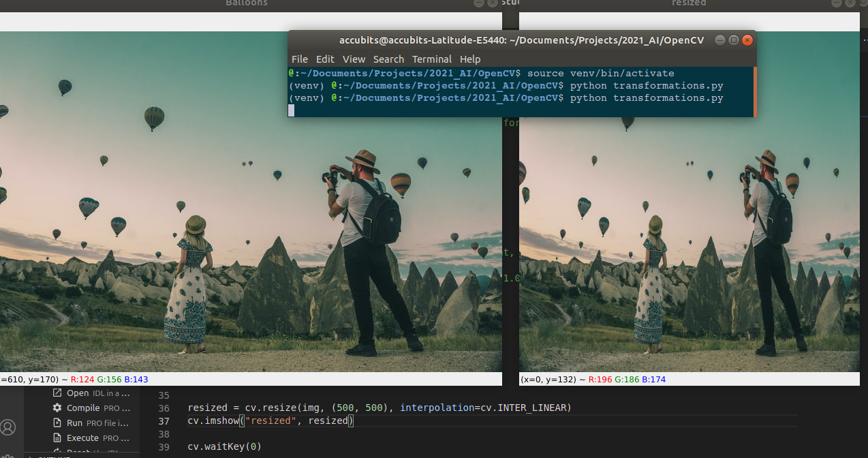
Task: Open the Terminal menu
Action: pos(431,59)
